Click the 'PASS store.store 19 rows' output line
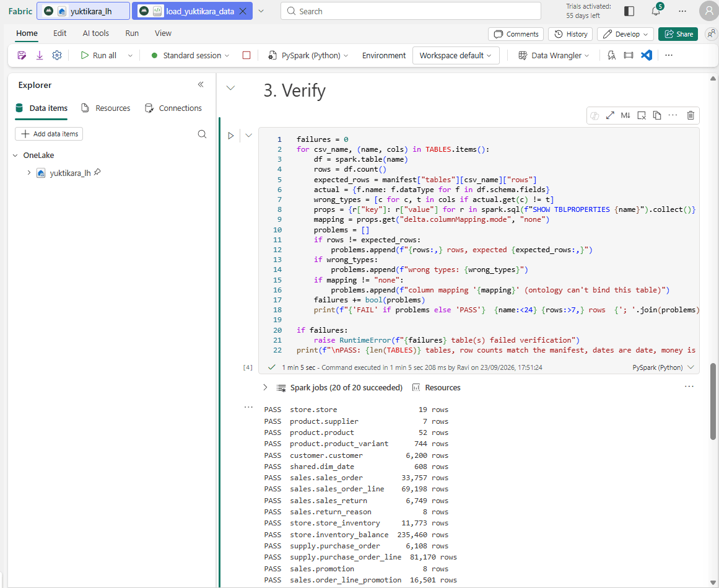This screenshot has height=588, width=719. (356, 410)
